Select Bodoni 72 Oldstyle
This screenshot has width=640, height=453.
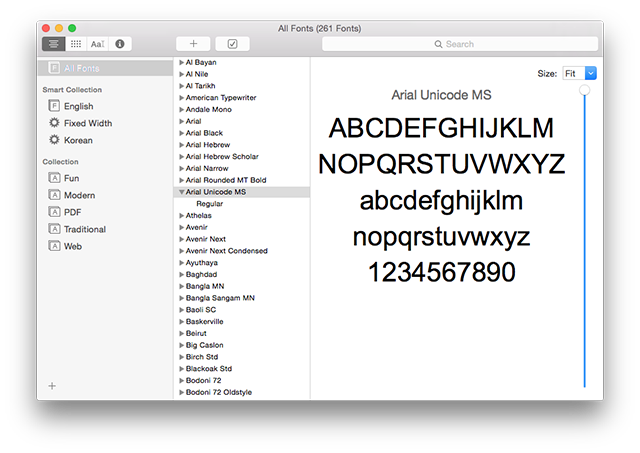point(242,393)
